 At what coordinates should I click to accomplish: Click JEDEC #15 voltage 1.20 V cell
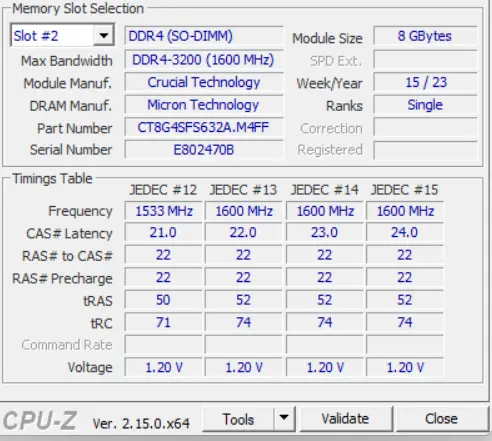[405, 367]
